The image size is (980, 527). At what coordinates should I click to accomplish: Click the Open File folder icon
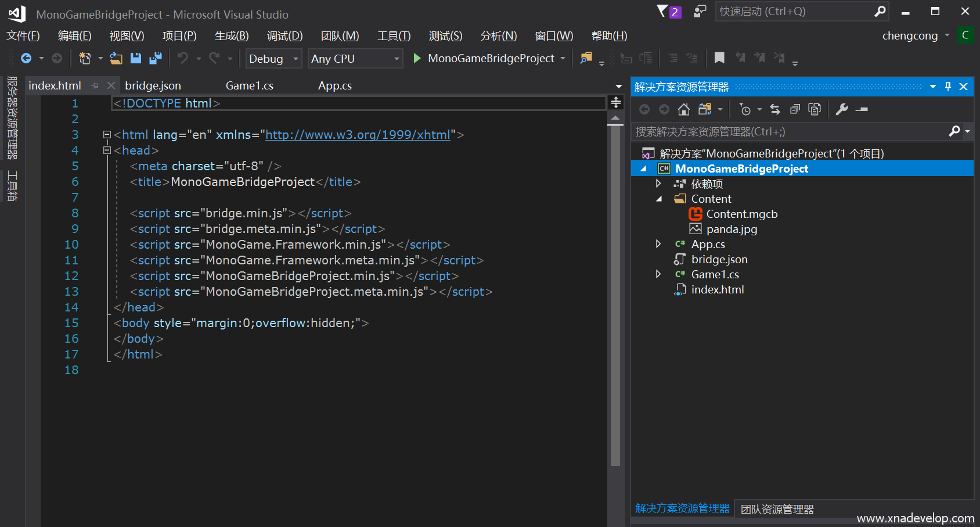[116, 58]
